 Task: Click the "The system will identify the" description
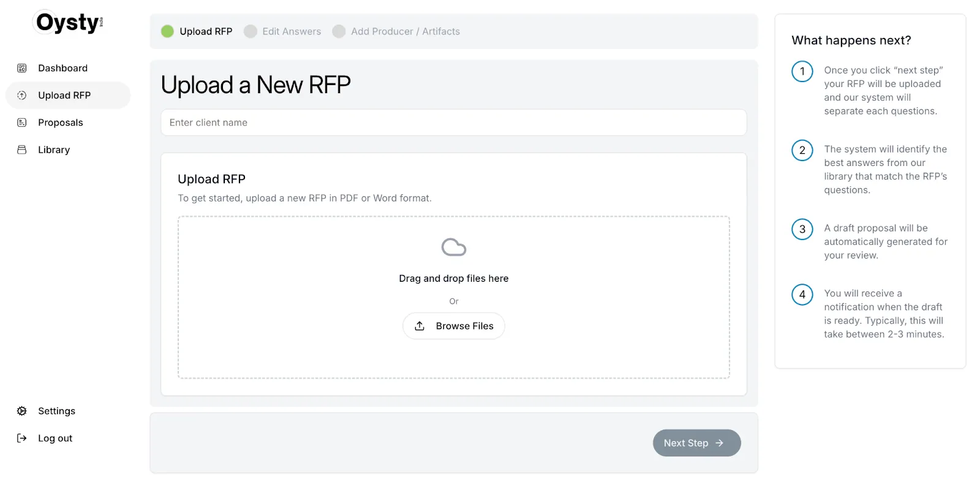pyautogui.click(x=886, y=170)
